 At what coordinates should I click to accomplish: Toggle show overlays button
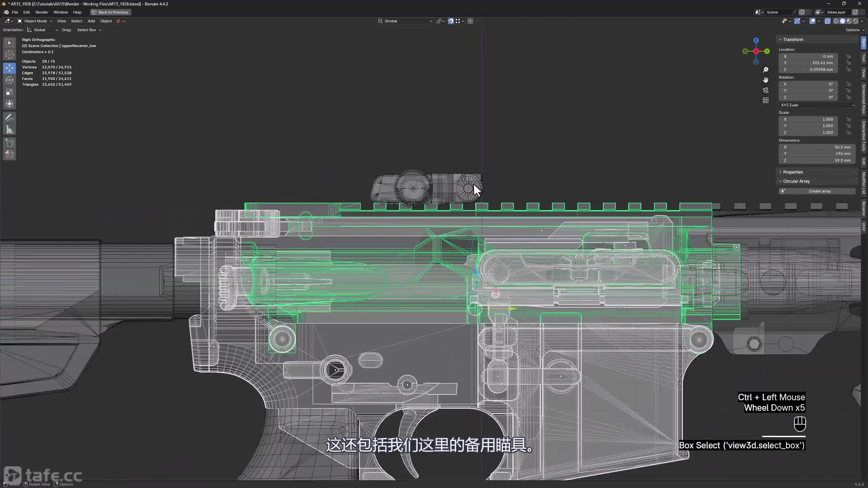pyautogui.click(x=812, y=21)
